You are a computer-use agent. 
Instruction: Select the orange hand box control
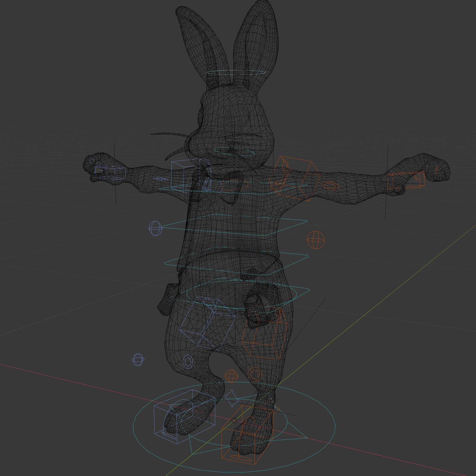(x=406, y=180)
